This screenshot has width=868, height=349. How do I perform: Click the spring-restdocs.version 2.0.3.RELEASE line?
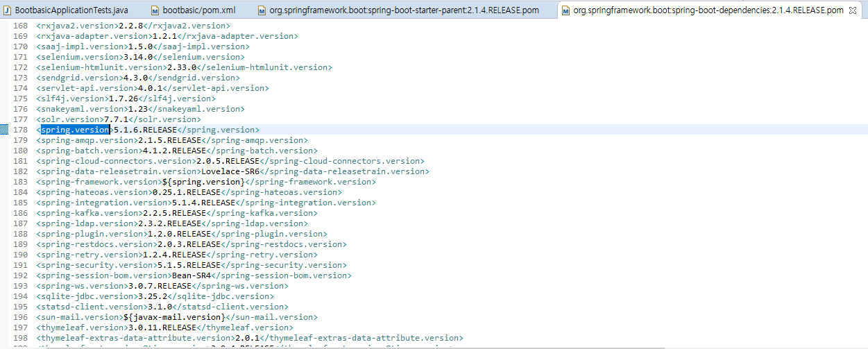coord(192,244)
